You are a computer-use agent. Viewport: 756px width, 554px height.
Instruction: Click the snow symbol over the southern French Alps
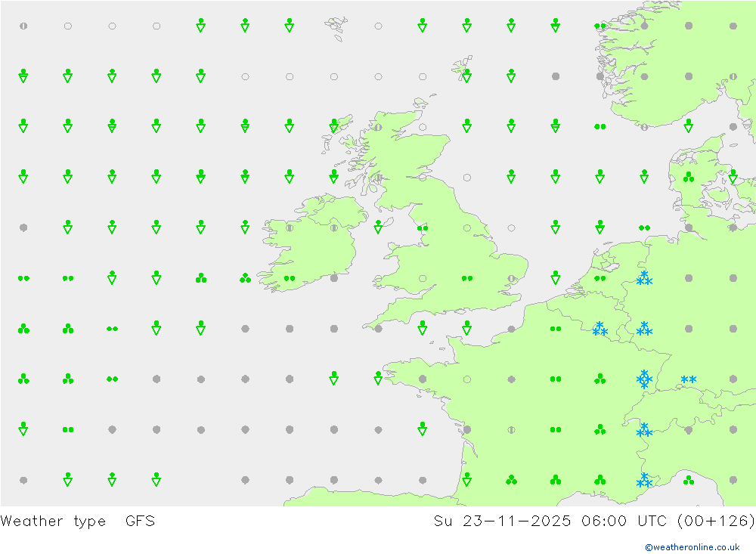pos(644,480)
